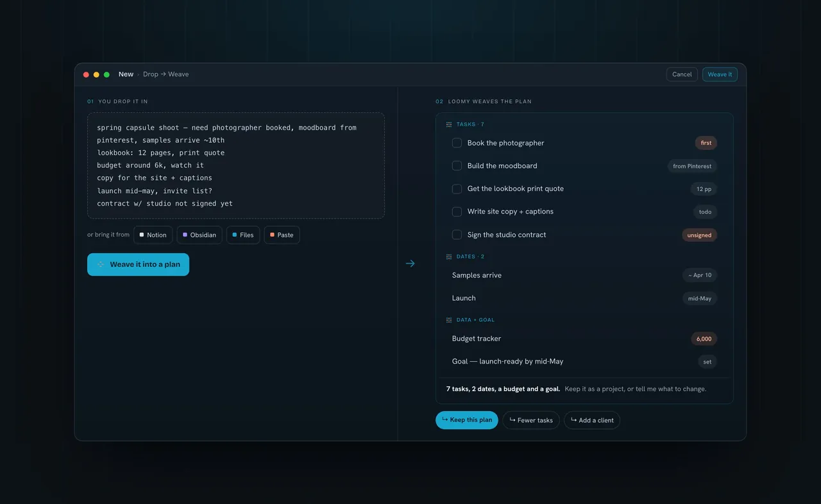Check off Book the photographer
Image resolution: width=821 pixels, height=504 pixels.
[457, 143]
